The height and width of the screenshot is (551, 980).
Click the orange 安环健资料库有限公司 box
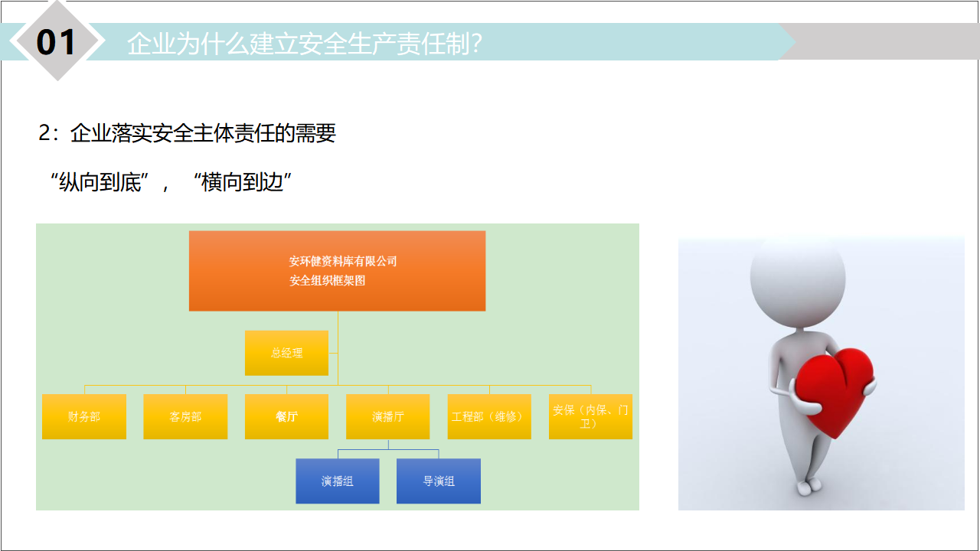[x=337, y=271]
